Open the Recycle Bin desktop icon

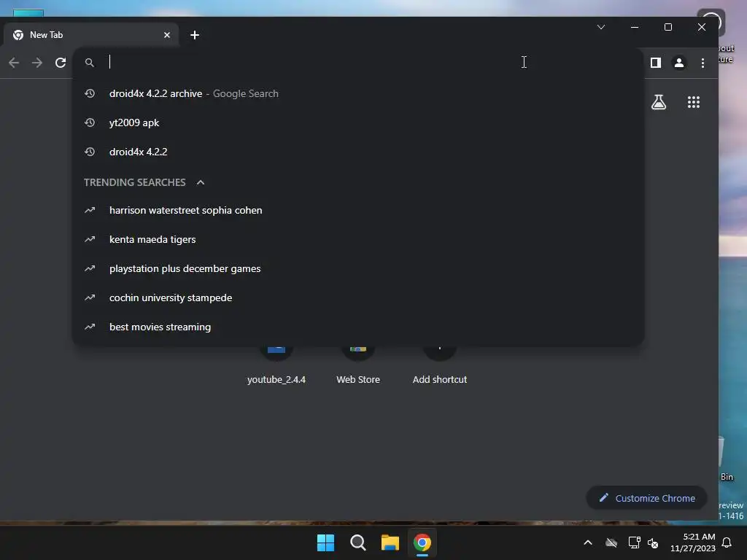pos(727,459)
